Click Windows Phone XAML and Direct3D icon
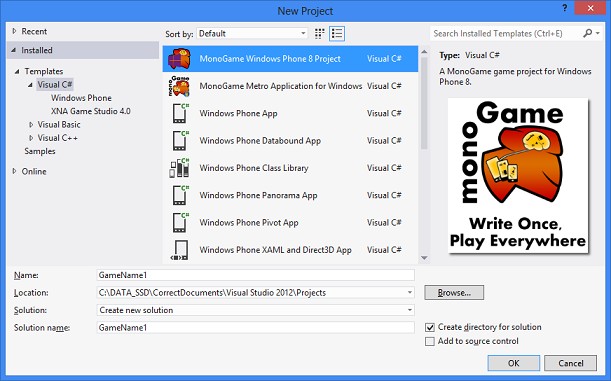 [179, 250]
